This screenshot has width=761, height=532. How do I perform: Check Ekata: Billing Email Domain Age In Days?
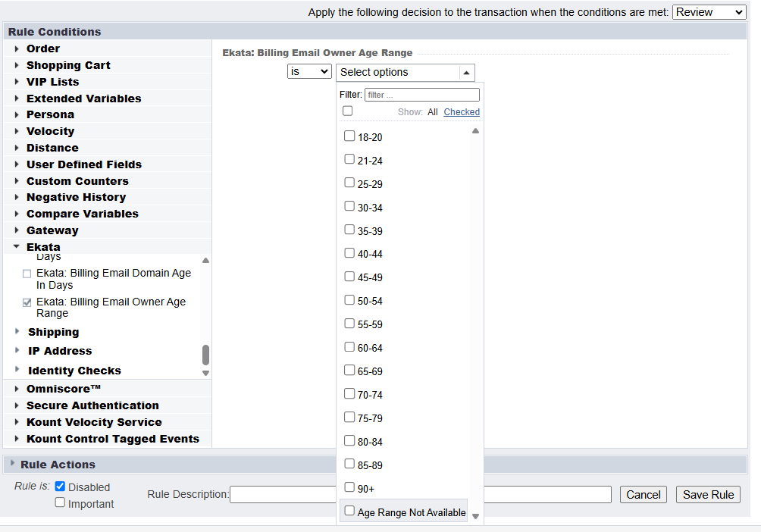pos(27,274)
